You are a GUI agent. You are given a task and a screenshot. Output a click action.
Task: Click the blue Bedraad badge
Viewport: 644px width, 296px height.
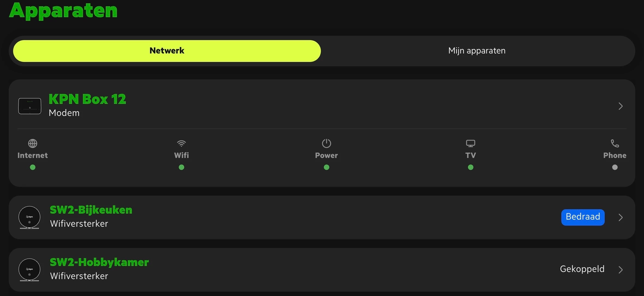(583, 217)
